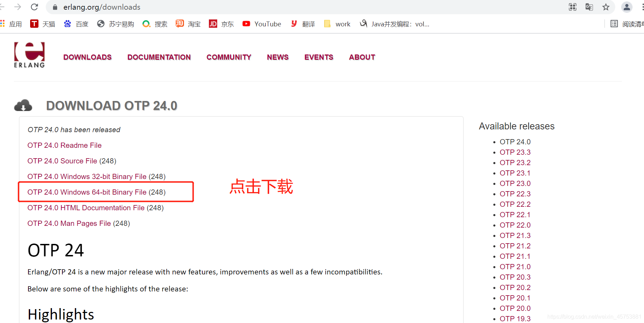644x323 pixels.
Task: Click the padlock site info icon
Action: tap(55, 7)
